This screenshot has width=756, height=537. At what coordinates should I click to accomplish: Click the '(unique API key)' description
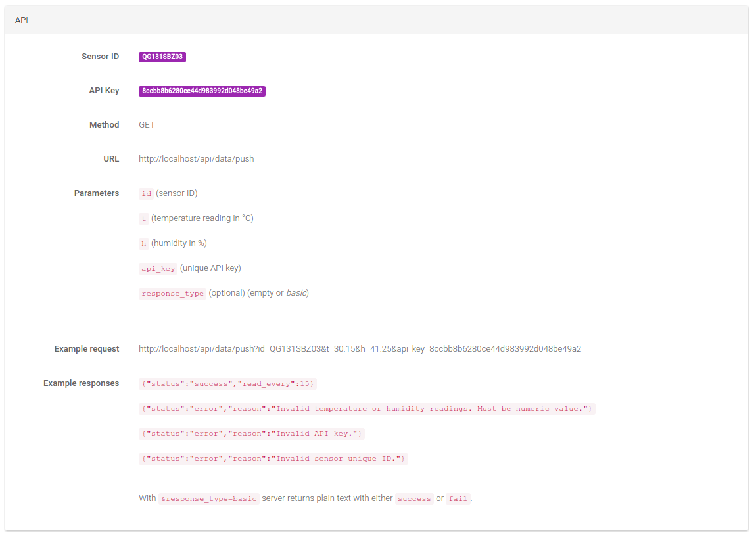(x=211, y=268)
